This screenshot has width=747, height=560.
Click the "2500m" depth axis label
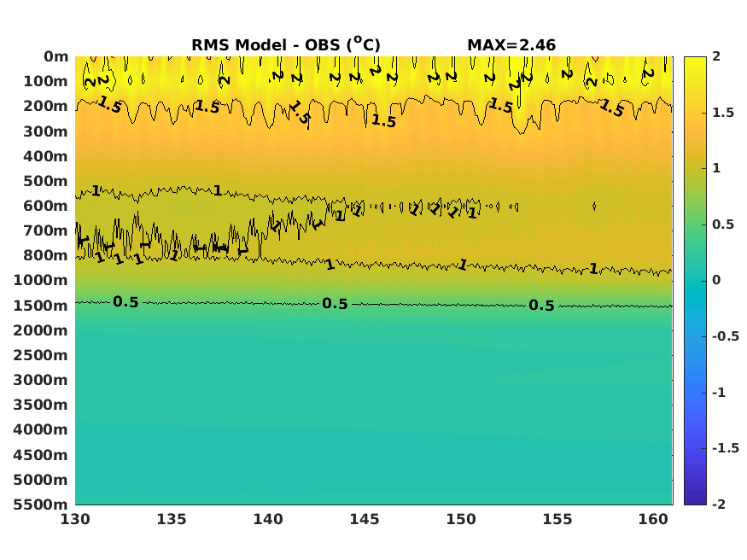tap(41, 355)
